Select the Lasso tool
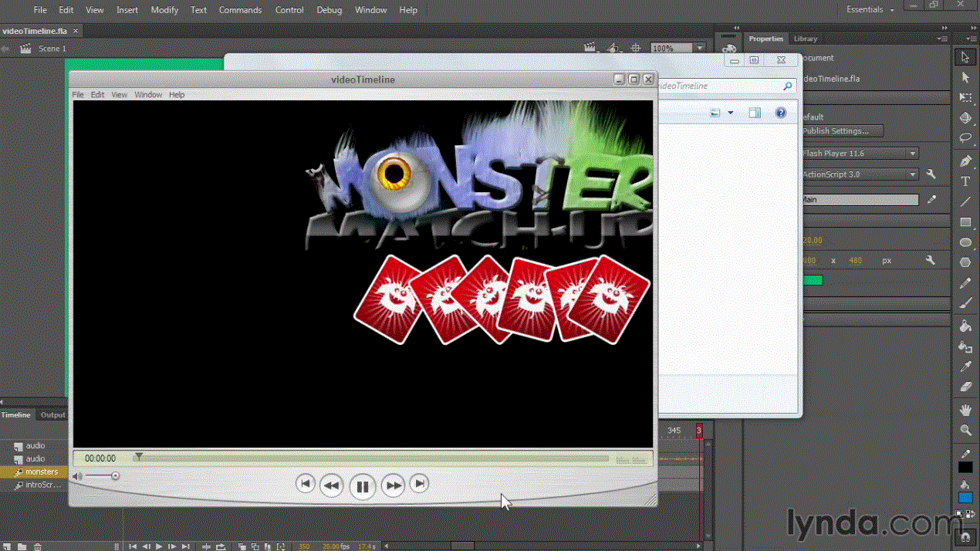Screen dimensions: 980x551 [x=965, y=138]
